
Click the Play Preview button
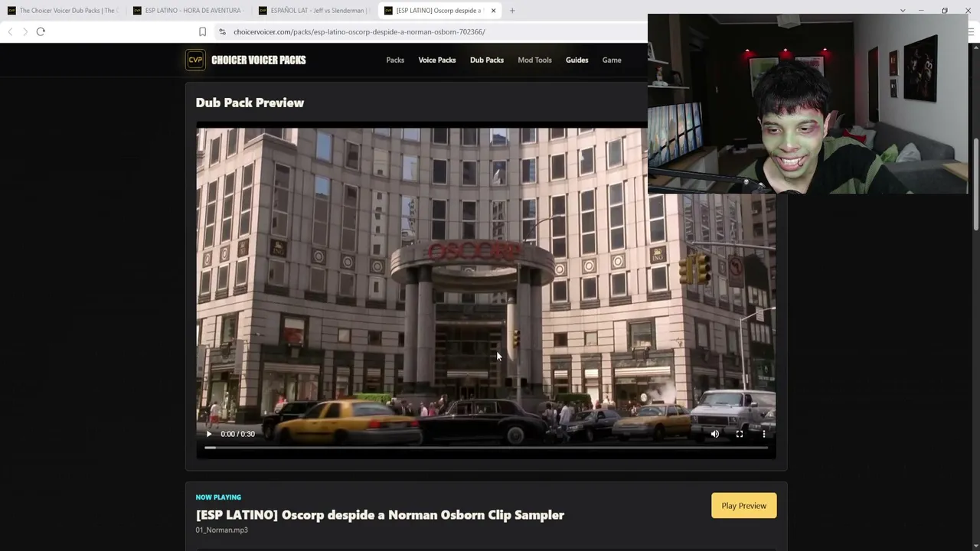pyautogui.click(x=743, y=506)
